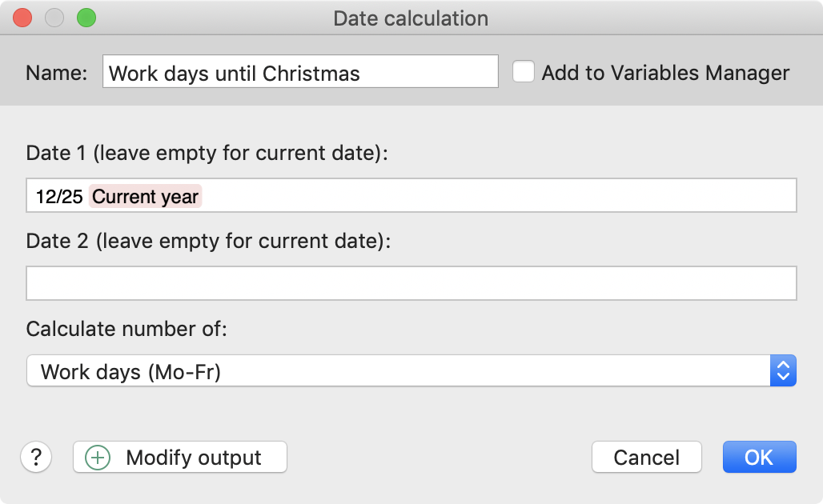This screenshot has height=504, width=823.
Task: Close the Date calculation window
Action: point(22,18)
